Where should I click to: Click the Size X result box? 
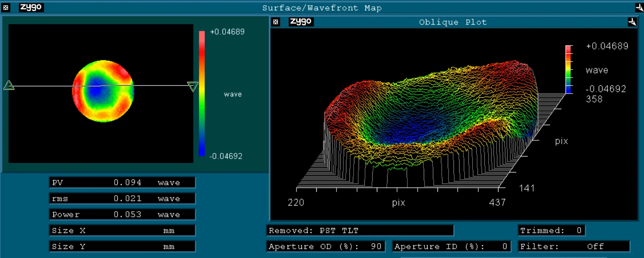pyautogui.click(x=122, y=231)
